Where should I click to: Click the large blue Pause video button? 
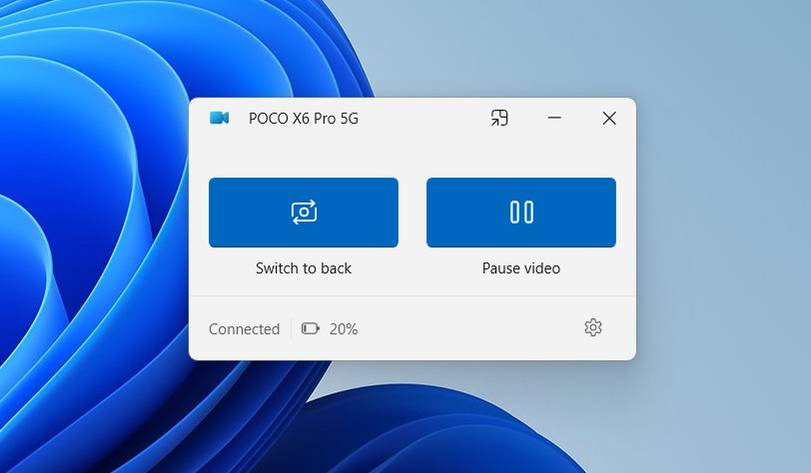click(x=521, y=212)
